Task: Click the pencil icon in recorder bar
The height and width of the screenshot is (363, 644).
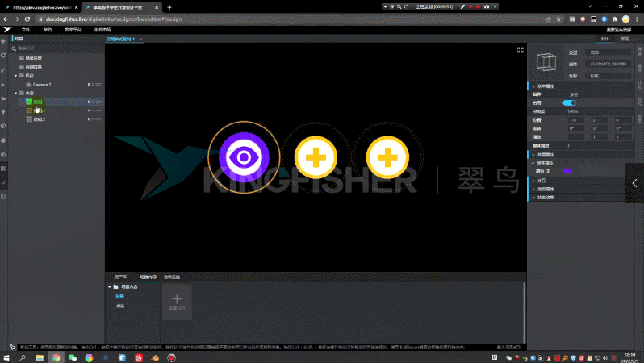Action: (x=462, y=7)
